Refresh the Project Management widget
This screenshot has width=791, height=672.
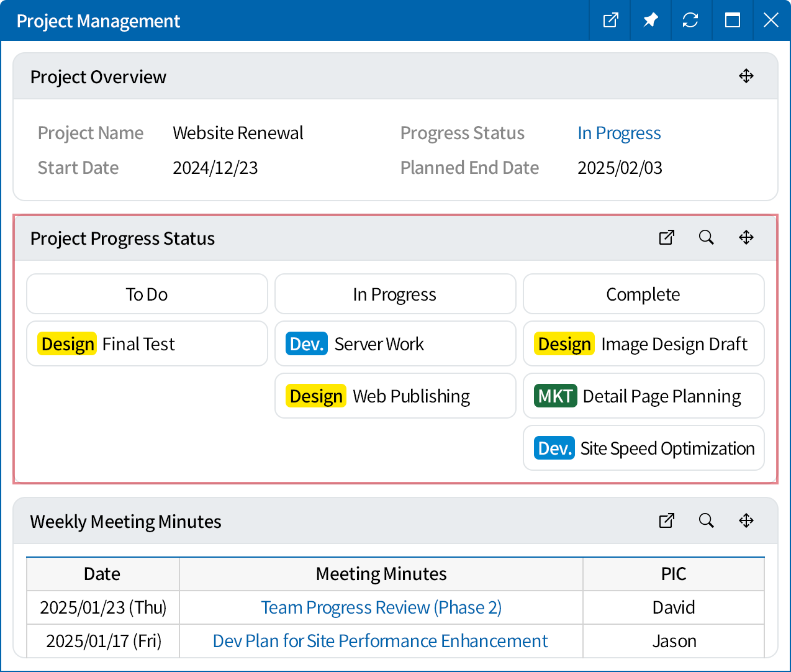691,20
